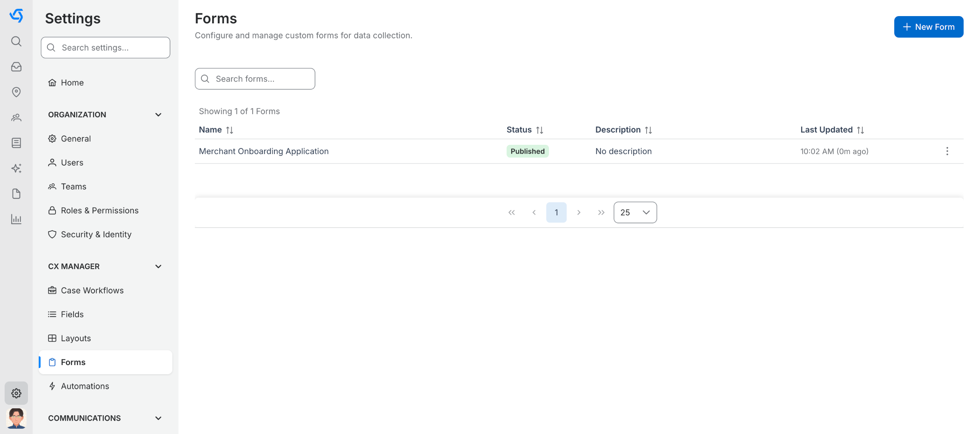Sort forms by Name column
Screen dimensions: 980x434
(229, 130)
